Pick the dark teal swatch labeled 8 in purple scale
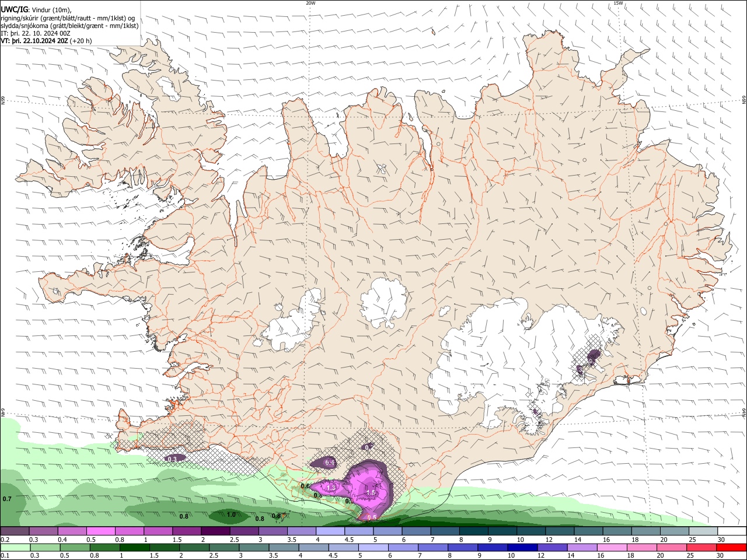The width and height of the screenshot is (747, 560). 474,531
